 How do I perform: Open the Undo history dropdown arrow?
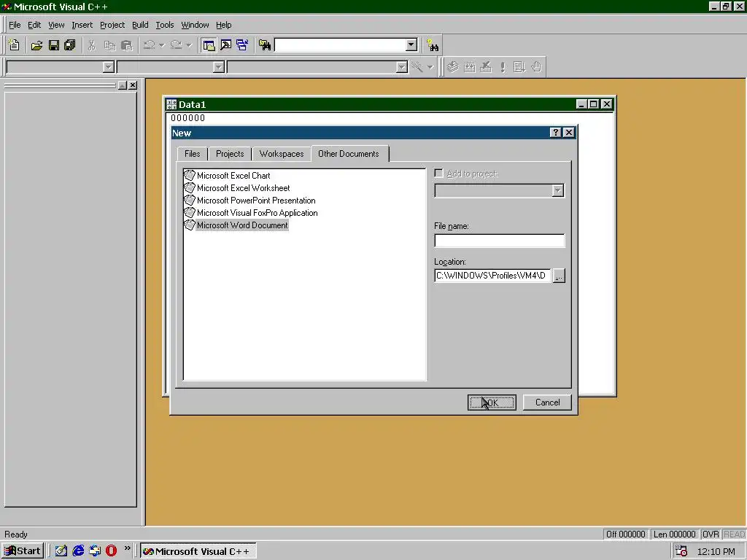162,45
